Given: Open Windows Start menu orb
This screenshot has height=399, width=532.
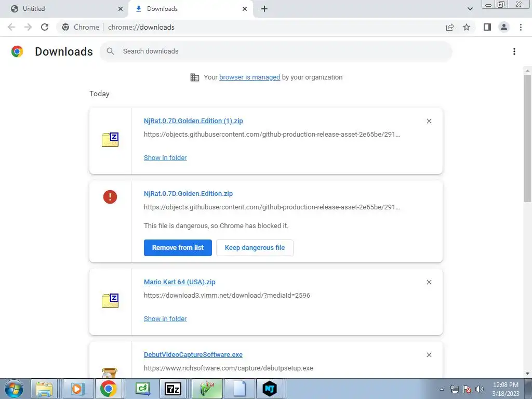Looking at the screenshot, I should pos(14,389).
